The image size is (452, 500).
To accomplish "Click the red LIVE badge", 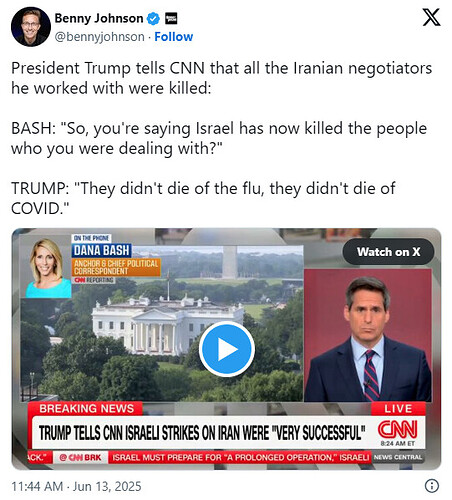I will (398, 409).
